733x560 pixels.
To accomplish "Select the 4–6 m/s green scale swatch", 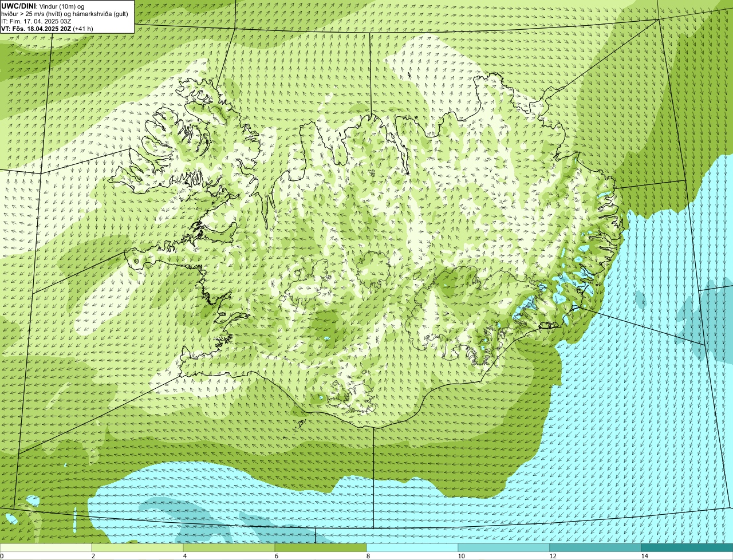I will [x=229, y=547].
